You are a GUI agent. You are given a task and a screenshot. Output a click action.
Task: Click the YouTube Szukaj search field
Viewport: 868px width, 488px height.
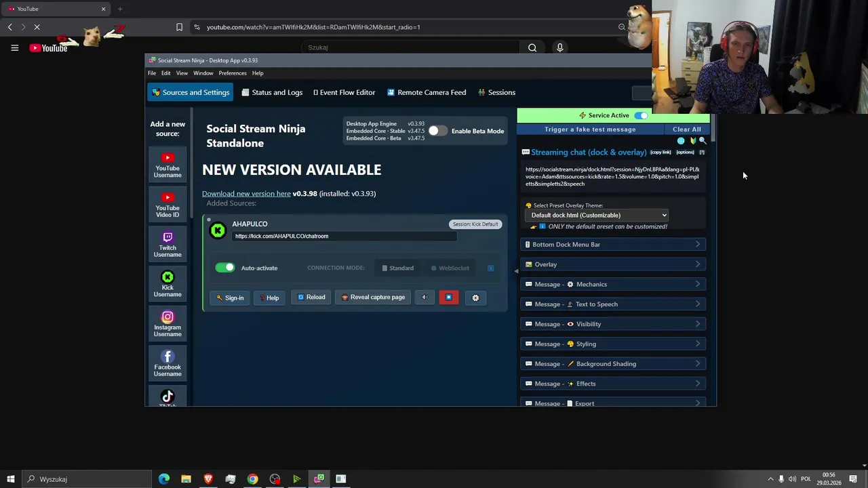point(410,47)
